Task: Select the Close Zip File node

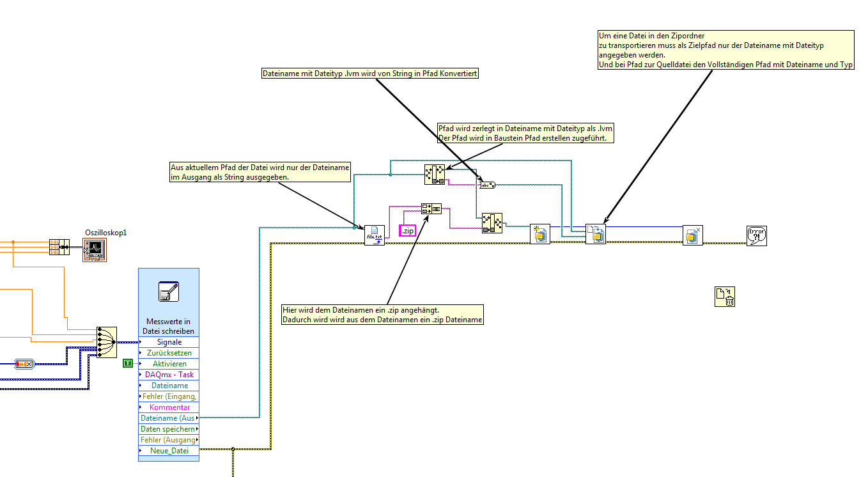Action: (693, 235)
